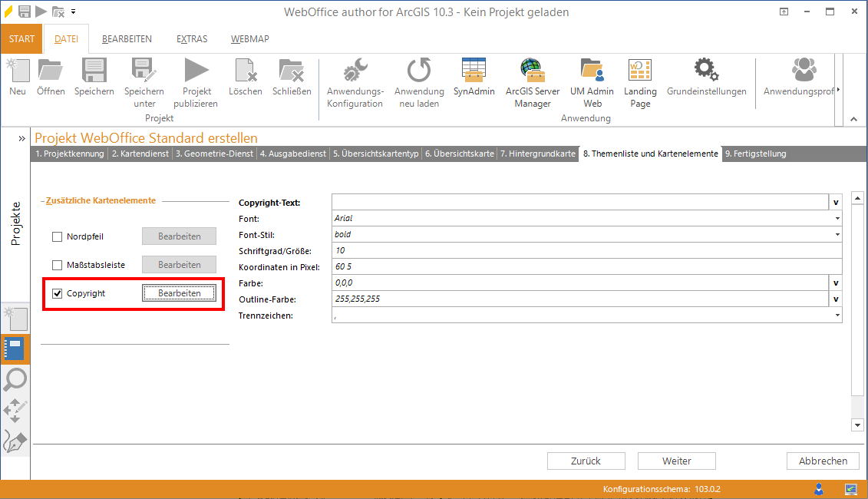Viewport: 868px width, 499px height.
Task: Click Projekt publizieren play icon
Action: (x=196, y=71)
